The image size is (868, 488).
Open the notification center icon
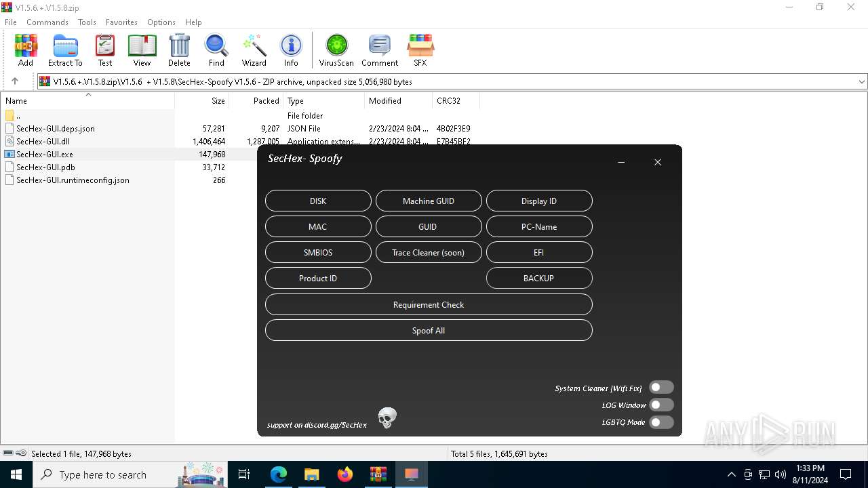tap(846, 474)
